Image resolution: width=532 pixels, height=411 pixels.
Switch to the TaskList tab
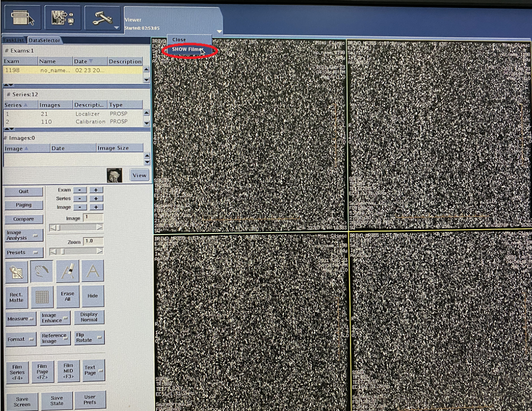tap(14, 40)
